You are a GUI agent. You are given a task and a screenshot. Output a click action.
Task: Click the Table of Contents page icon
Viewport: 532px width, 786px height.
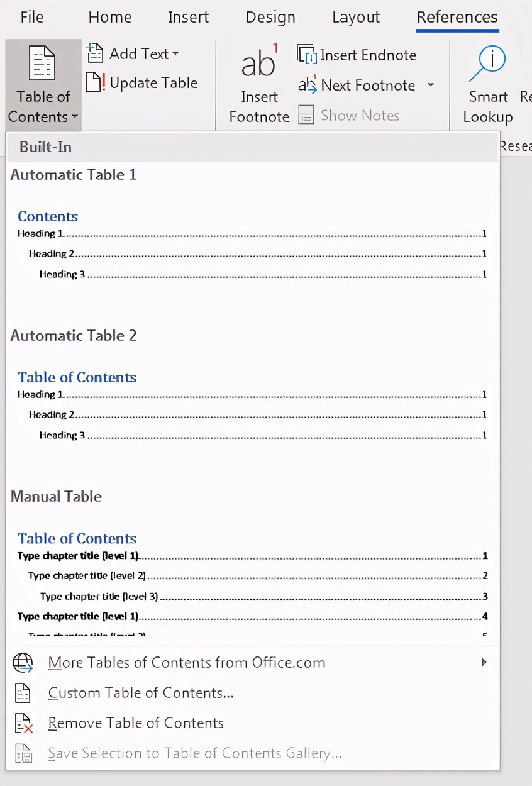(x=43, y=64)
